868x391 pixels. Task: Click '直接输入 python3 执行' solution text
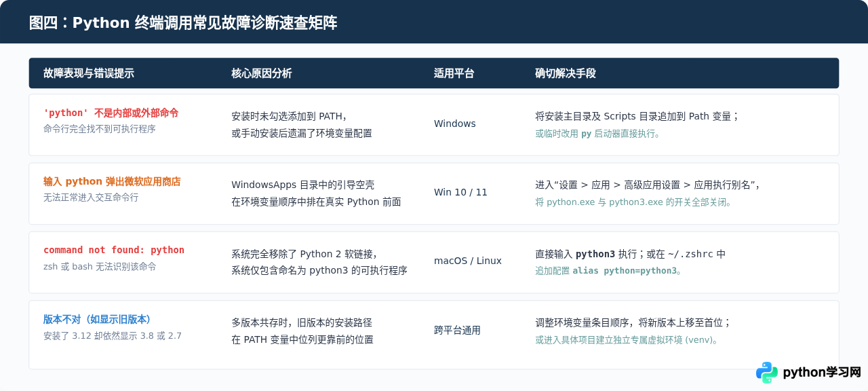(x=586, y=254)
